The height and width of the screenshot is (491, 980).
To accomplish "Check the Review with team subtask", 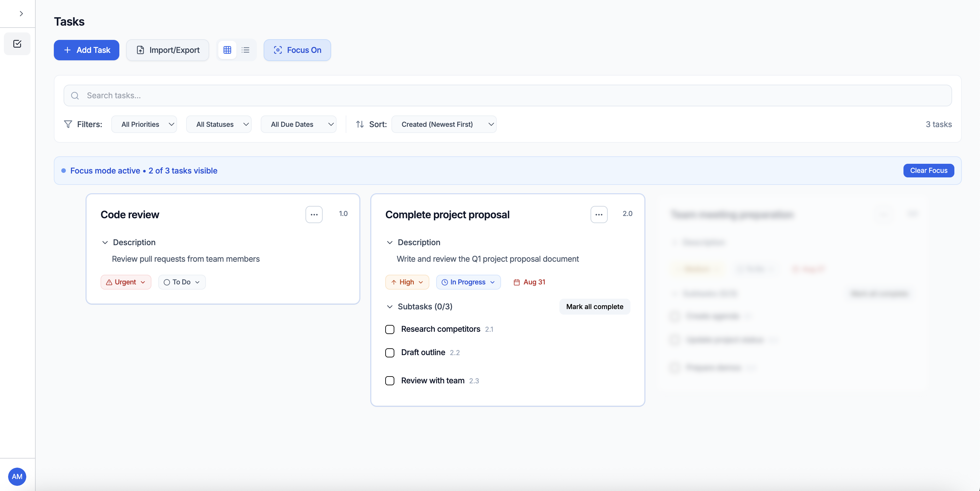I will coord(389,381).
